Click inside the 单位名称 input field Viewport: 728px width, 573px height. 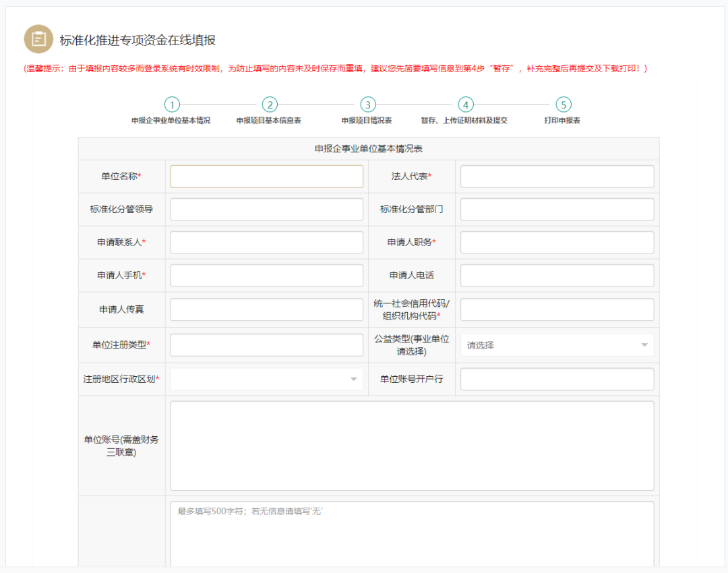click(266, 175)
